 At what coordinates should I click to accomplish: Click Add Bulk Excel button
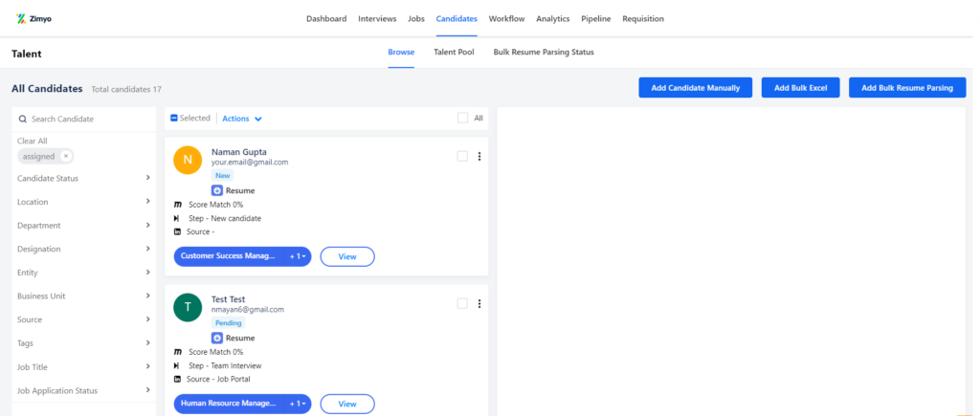point(801,88)
